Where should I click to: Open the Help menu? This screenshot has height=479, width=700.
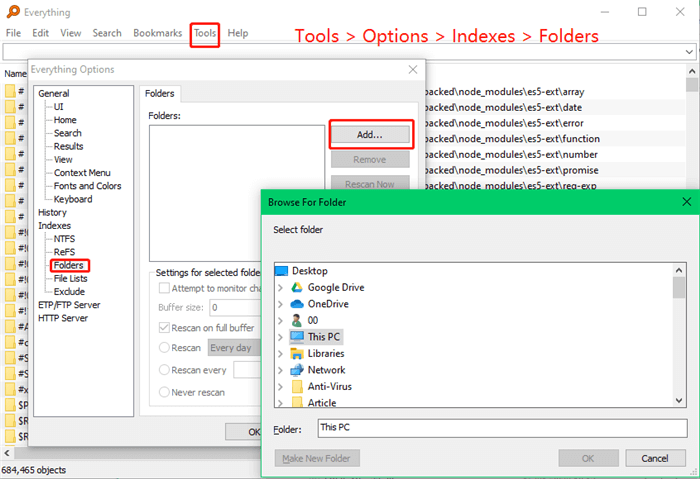(238, 33)
